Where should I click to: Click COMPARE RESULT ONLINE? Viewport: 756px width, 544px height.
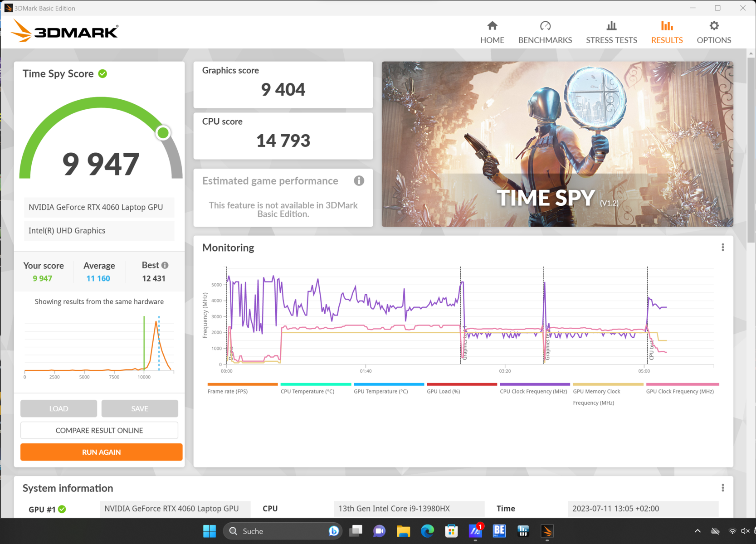(99, 430)
